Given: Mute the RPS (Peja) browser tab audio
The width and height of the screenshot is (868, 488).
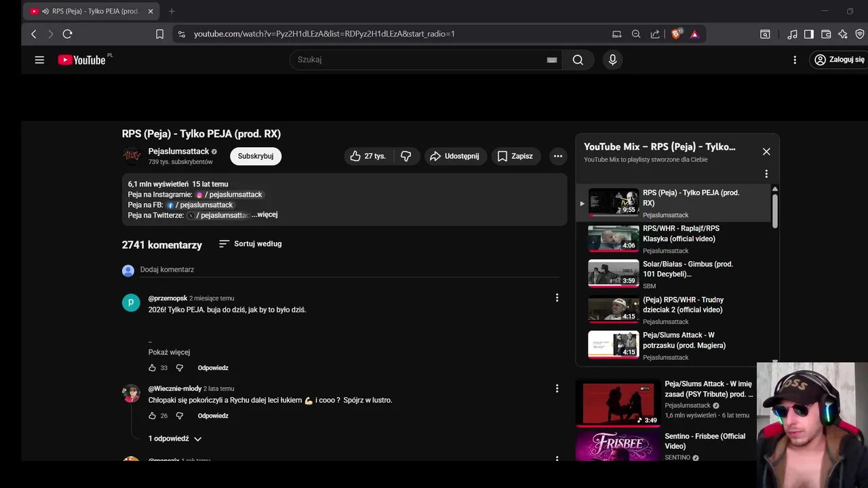Looking at the screenshot, I should tap(45, 12).
